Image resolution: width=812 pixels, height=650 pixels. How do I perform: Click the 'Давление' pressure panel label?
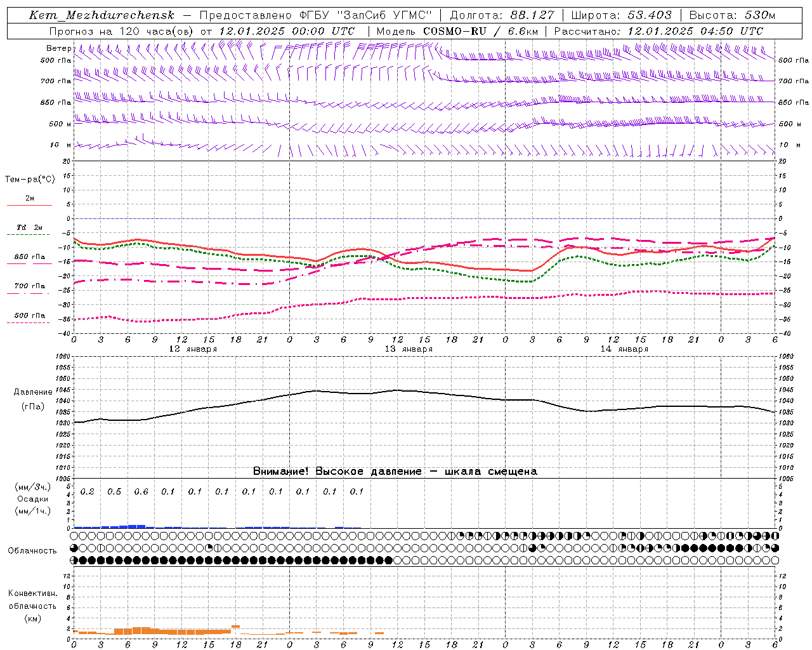point(33,392)
